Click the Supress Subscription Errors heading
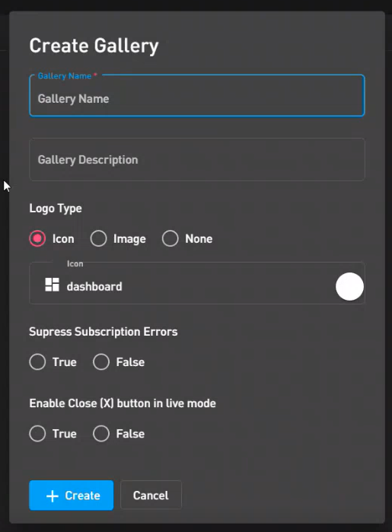This screenshot has width=392, height=532. coord(104,332)
